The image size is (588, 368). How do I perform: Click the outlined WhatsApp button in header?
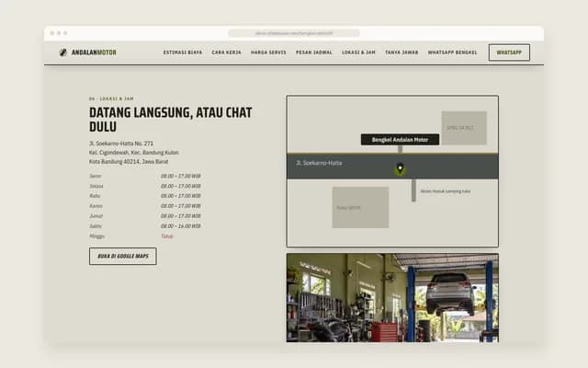click(509, 52)
